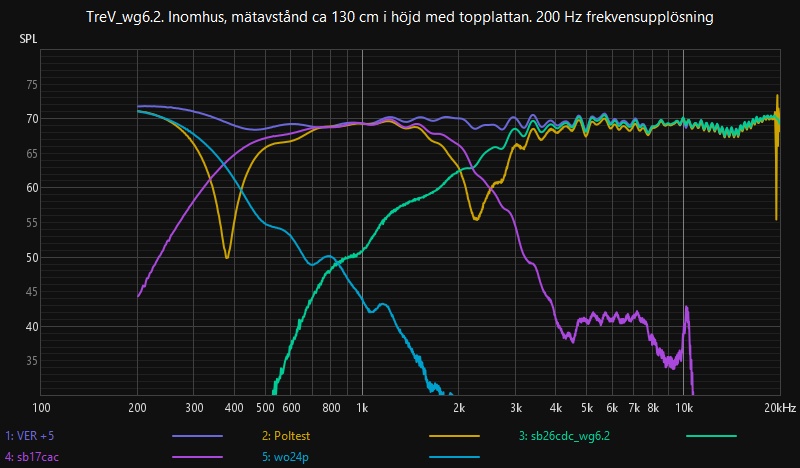
Task: Click the blue-violet line swatch for VER +5
Action: (x=196, y=437)
